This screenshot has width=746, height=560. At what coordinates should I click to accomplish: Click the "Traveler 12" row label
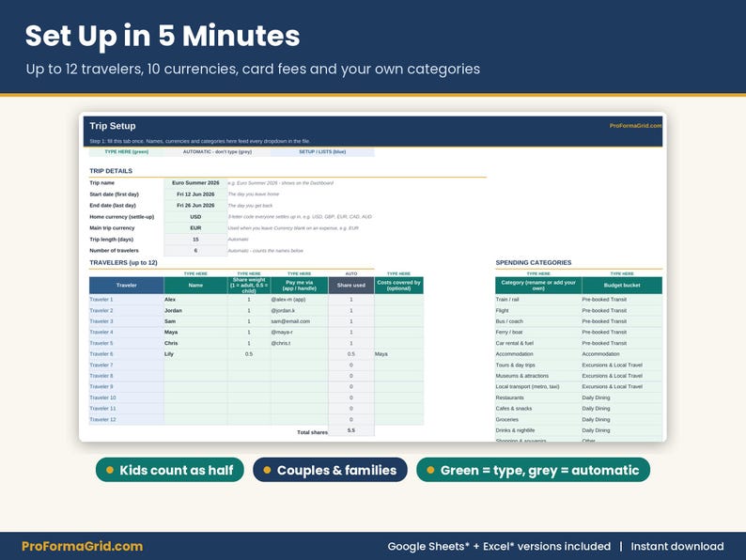pos(126,420)
